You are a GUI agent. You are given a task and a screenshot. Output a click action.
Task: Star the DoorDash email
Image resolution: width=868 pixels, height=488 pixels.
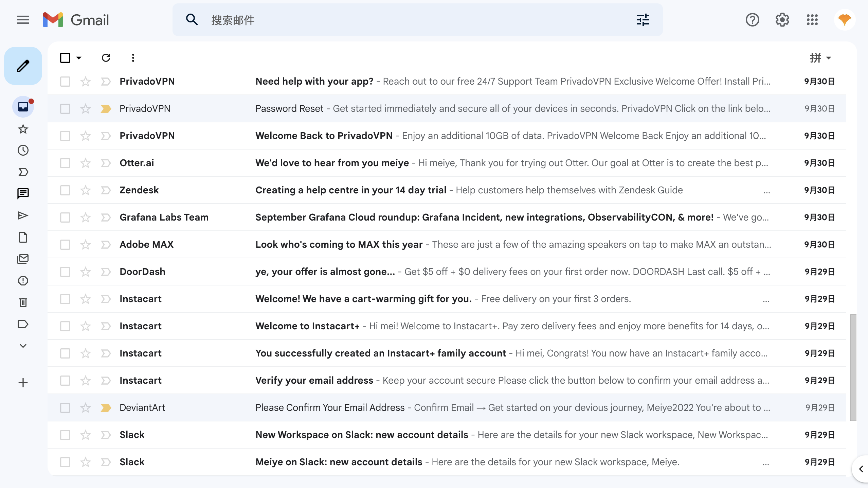click(86, 272)
